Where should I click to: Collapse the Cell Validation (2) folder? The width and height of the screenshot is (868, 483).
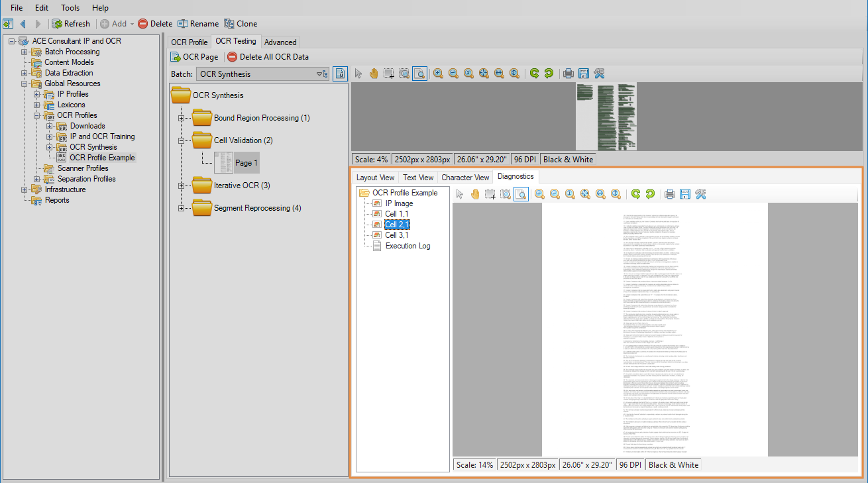(180, 140)
